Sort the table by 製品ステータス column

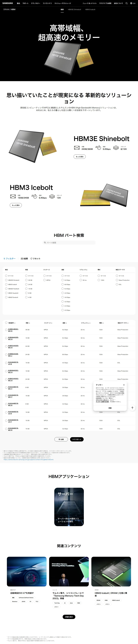[123, 323]
